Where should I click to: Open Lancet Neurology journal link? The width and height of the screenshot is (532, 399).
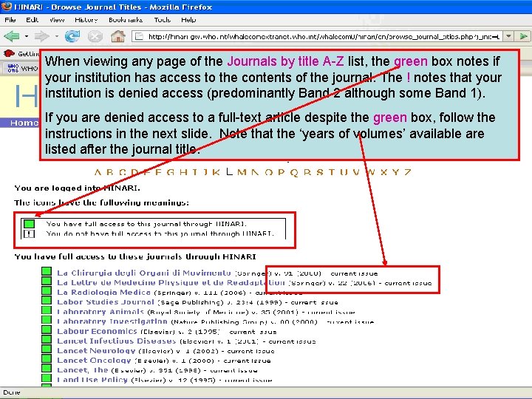point(96,351)
